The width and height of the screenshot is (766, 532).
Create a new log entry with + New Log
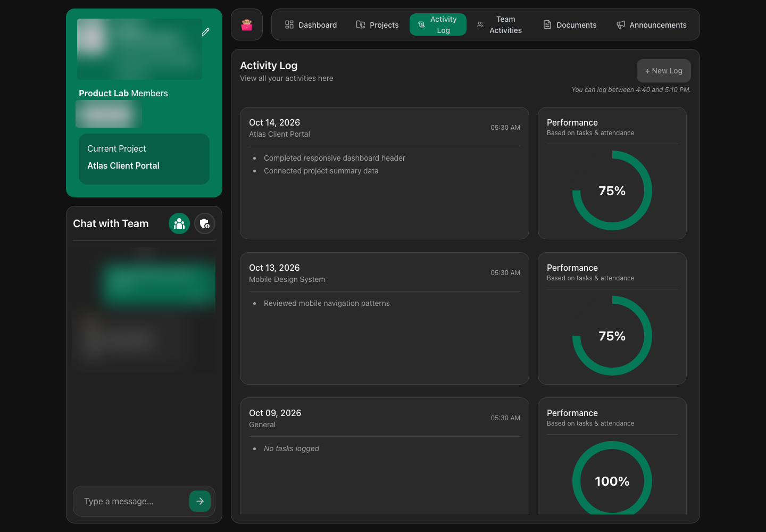pyautogui.click(x=664, y=71)
